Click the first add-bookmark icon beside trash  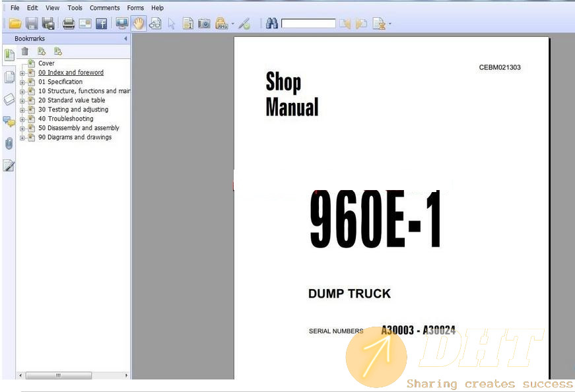click(x=42, y=51)
